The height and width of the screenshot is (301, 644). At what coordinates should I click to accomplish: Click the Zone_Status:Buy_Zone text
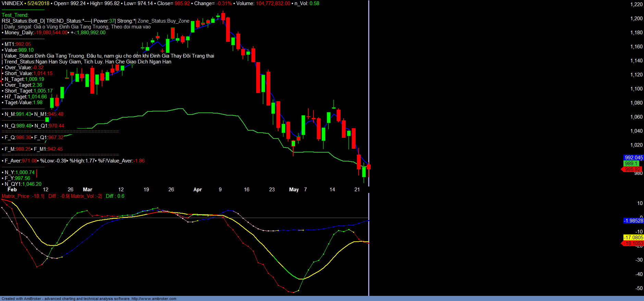(163, 21)
